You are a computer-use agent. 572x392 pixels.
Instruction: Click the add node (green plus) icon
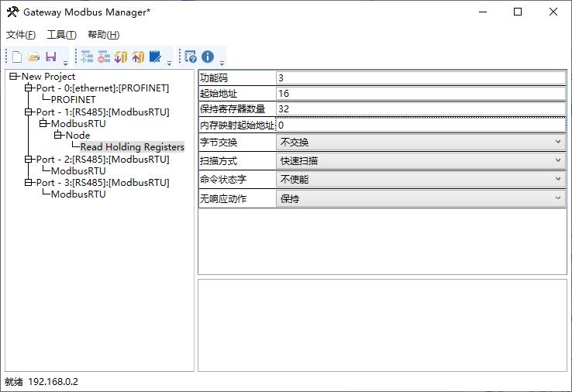87,57
